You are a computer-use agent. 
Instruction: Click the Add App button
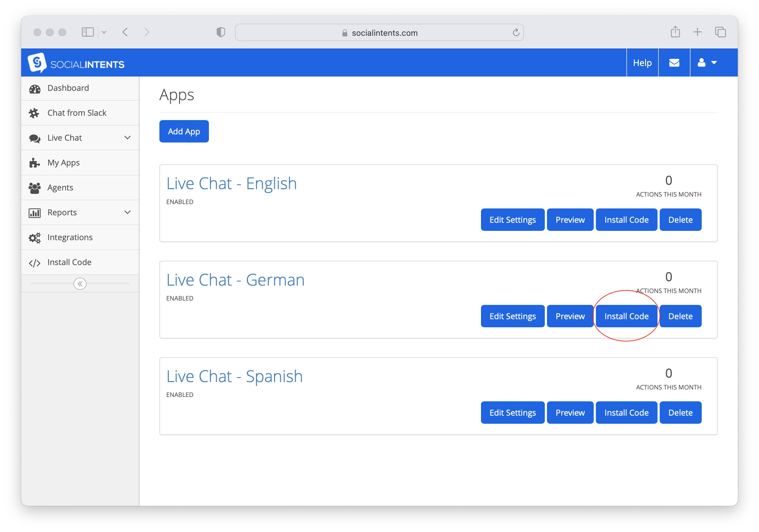(184, 131)
